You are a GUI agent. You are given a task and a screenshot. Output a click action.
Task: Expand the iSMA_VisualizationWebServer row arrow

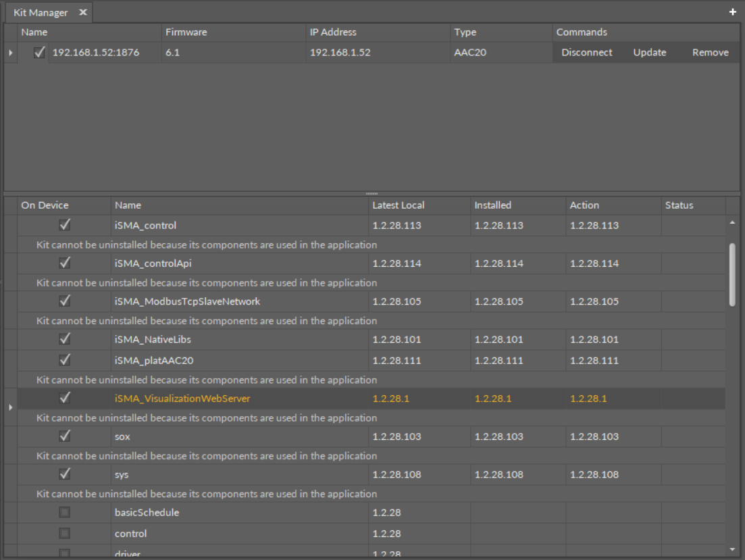click(9, 407)
